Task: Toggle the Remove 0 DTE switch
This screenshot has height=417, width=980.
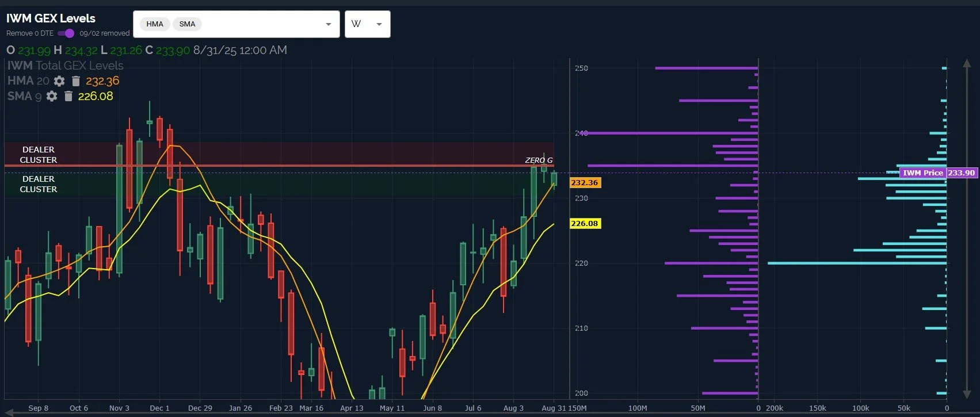Action: [66, 33]
